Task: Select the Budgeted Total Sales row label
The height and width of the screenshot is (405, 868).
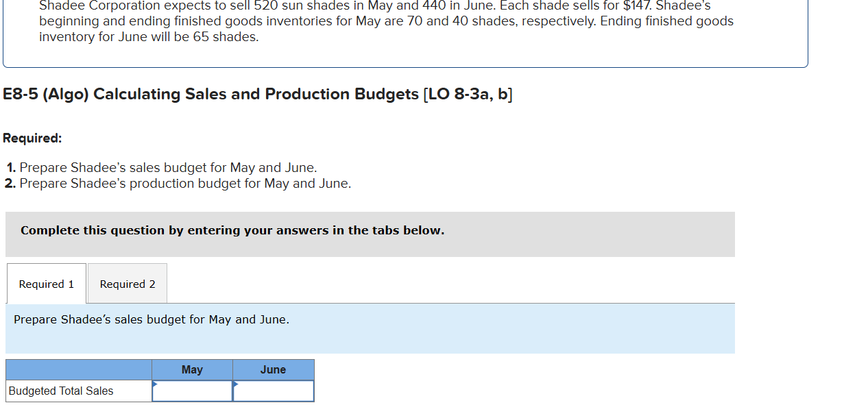Action: point(60,391)
